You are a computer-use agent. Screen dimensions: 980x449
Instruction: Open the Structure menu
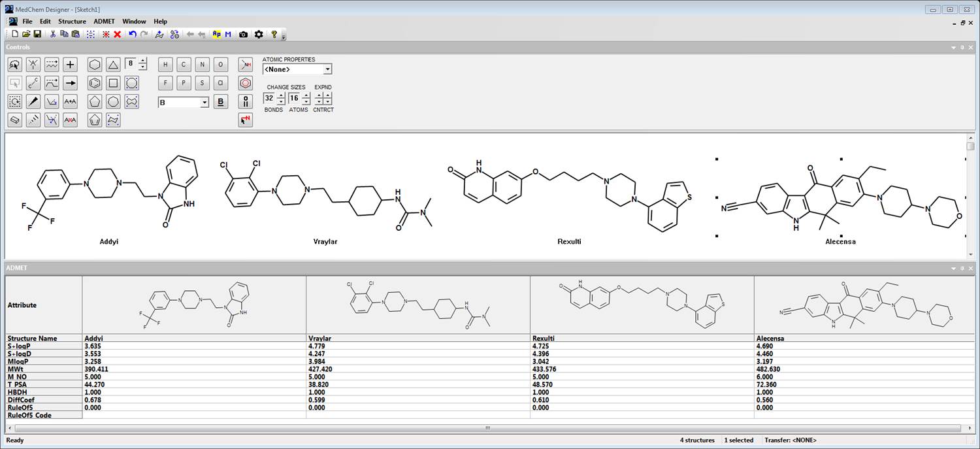point(72,21)
